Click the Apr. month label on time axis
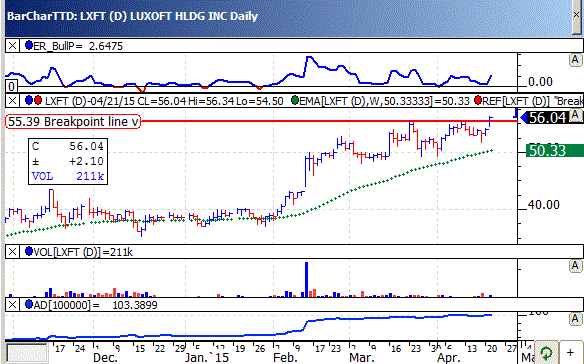Screen dimensions: 584x364 449,358
